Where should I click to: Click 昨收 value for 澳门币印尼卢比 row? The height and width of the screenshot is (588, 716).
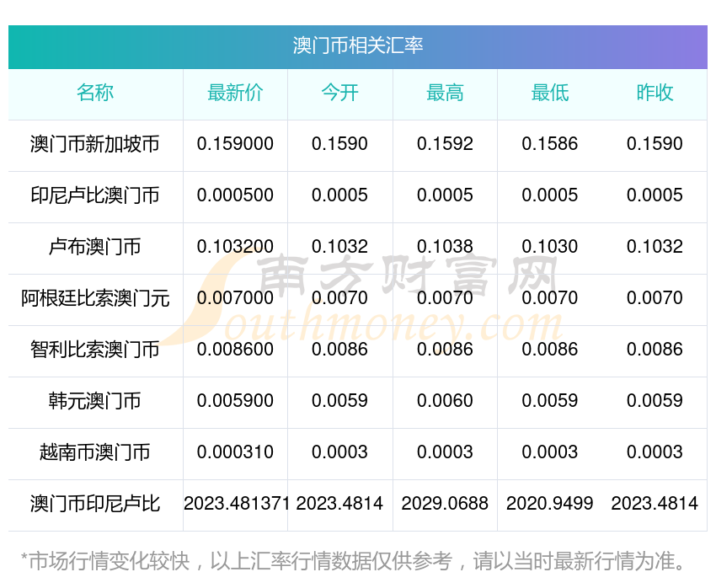click(x=655, y=504)
